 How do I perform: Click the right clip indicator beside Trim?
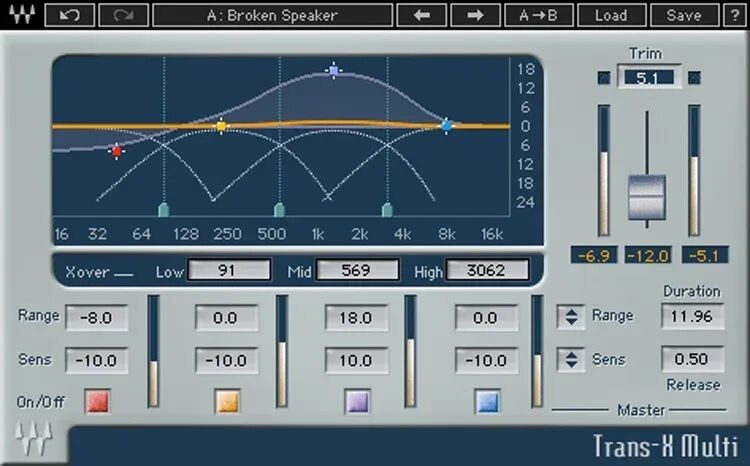[x=695, y=78]
